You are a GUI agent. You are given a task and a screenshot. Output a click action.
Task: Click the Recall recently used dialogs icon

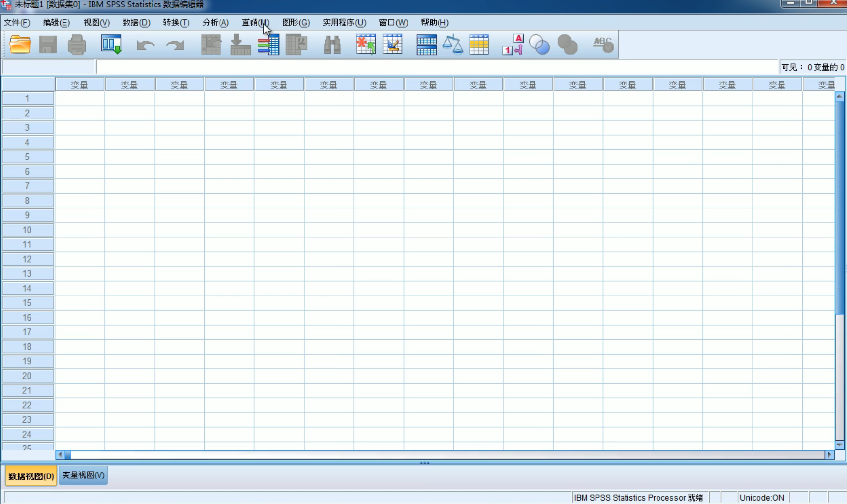(x=111, y=45)
